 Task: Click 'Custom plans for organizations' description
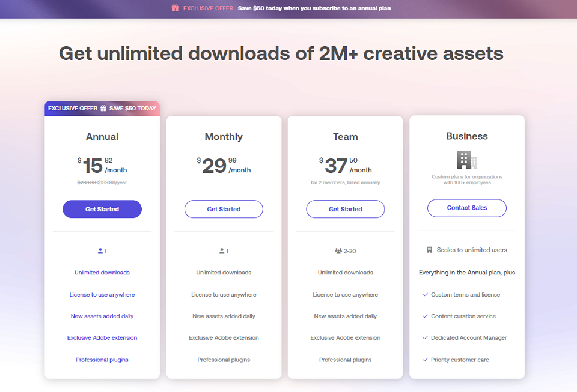click(467, 179)
